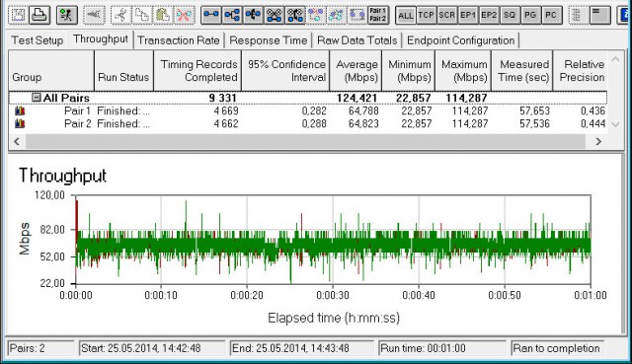Image resolution: width=632 pixels, height=364 pixels.
Task: Click the second blue pair icon
Action: (232, 15)
